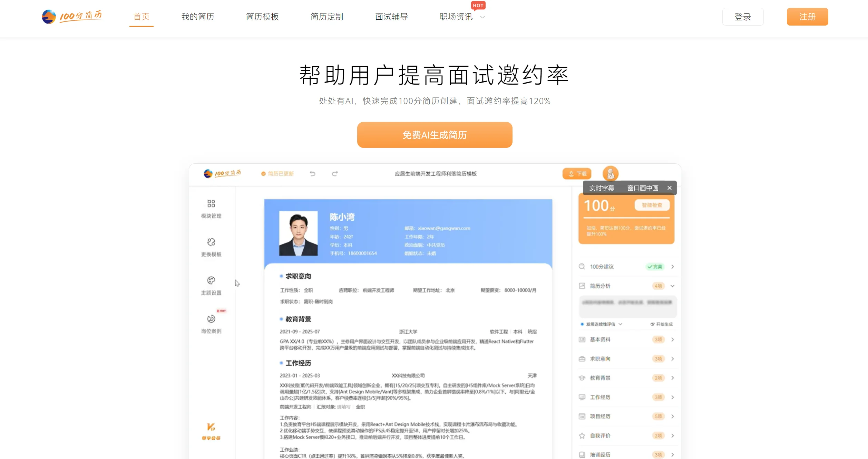Click the undo arrow in the editor toolbar
This screenshot has width=868, height=459.
point(312,174)
